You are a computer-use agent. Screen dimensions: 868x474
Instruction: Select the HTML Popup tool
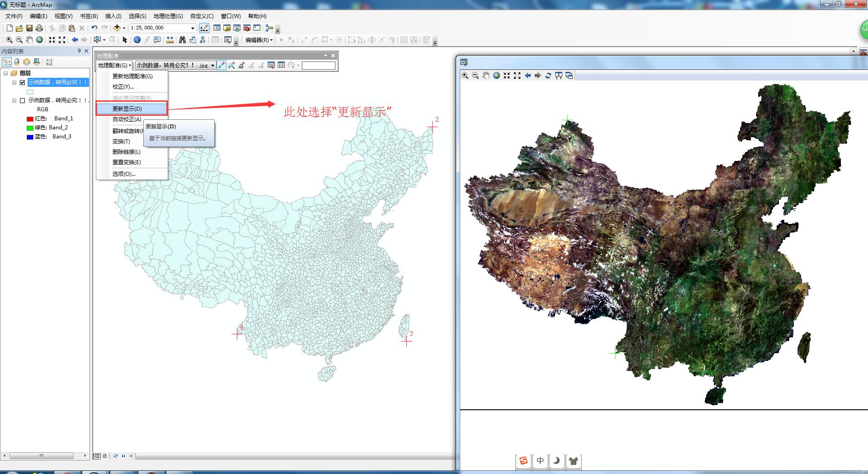157,40
